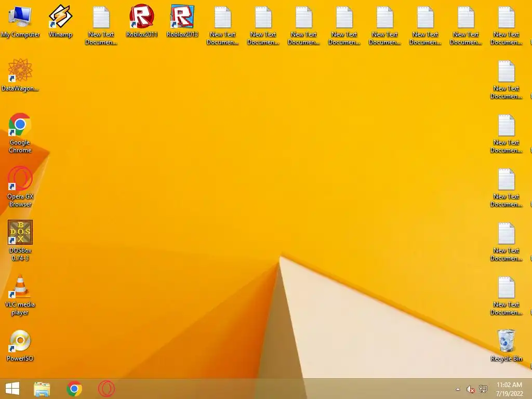Open the network status tray icon

483,389
